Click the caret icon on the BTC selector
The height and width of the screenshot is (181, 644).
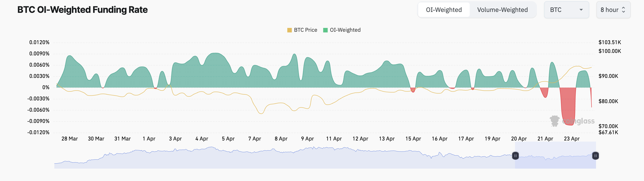(581, 10)
